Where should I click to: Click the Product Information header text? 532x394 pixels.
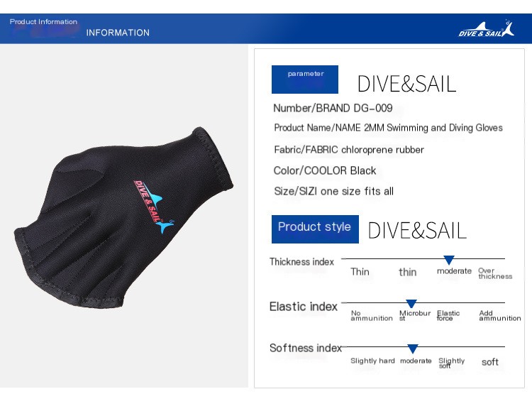coord(43,22)
